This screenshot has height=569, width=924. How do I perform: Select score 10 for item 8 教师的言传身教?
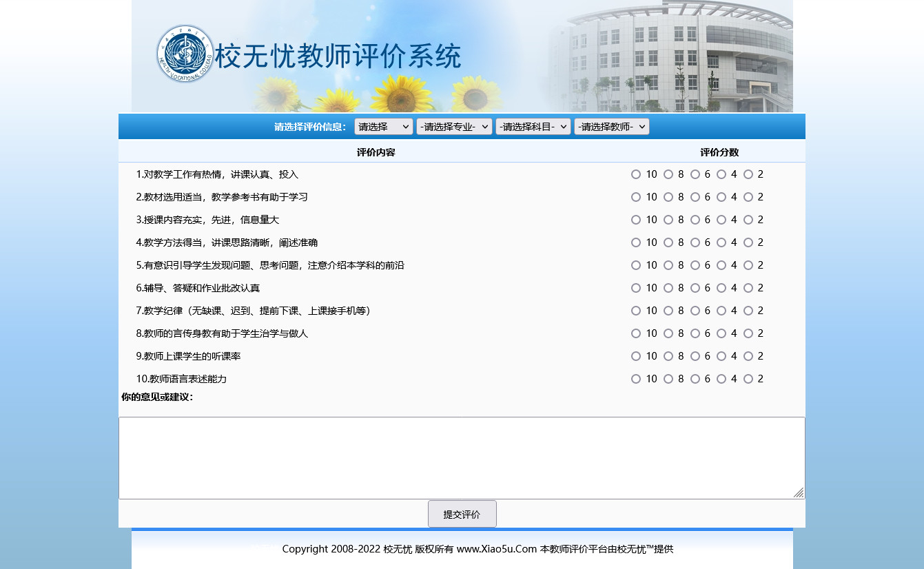(636, 333)
